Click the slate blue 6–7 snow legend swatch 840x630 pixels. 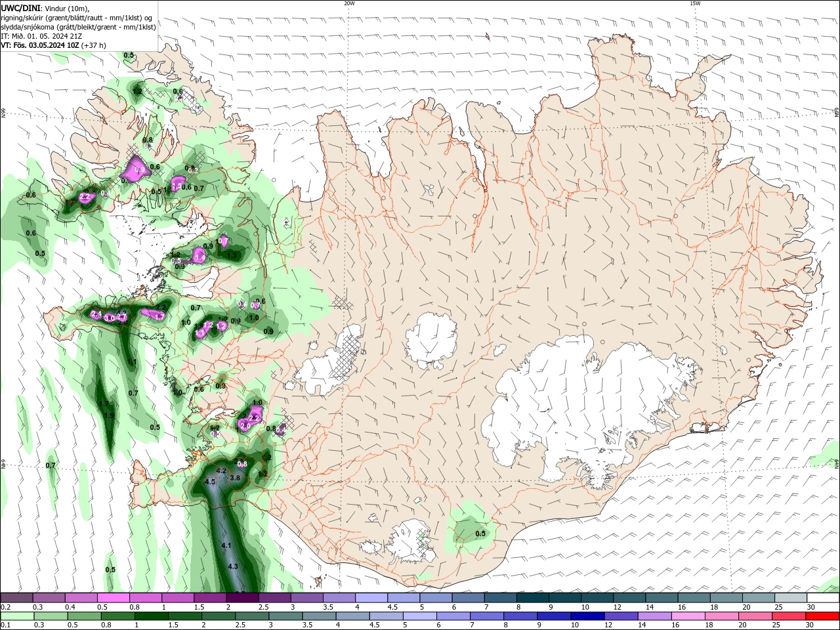[469, 598]
